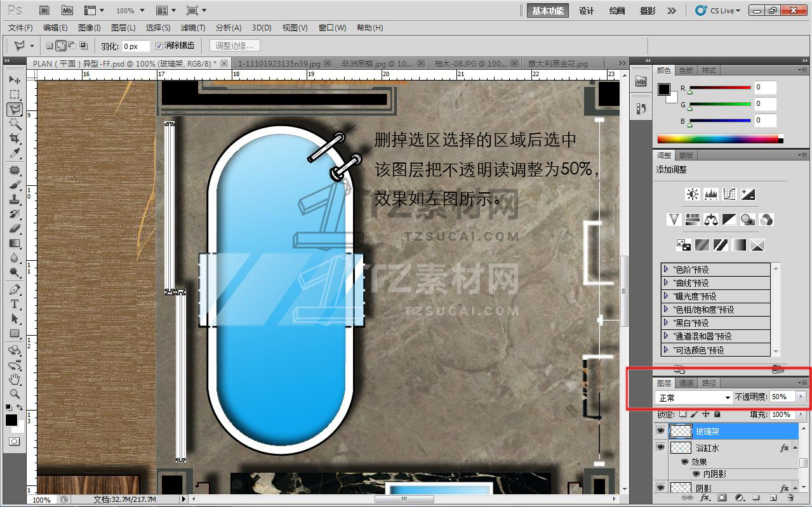Select the 基本功能 workspace
Image resolution: width=812 pixels, height=507 pixels.
[548, 11]
